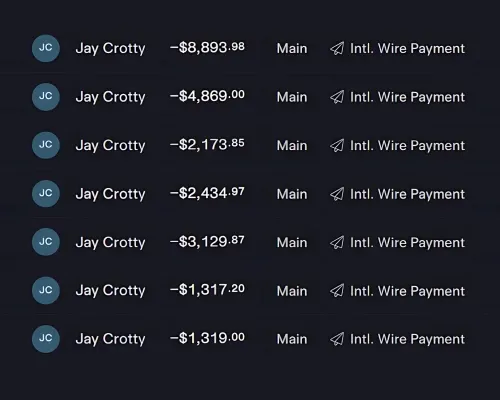This screenshot has height=400, width=500.
Task: Click the JC avatar beside the −$4,869.00 payment
Action: click(46, 97)
